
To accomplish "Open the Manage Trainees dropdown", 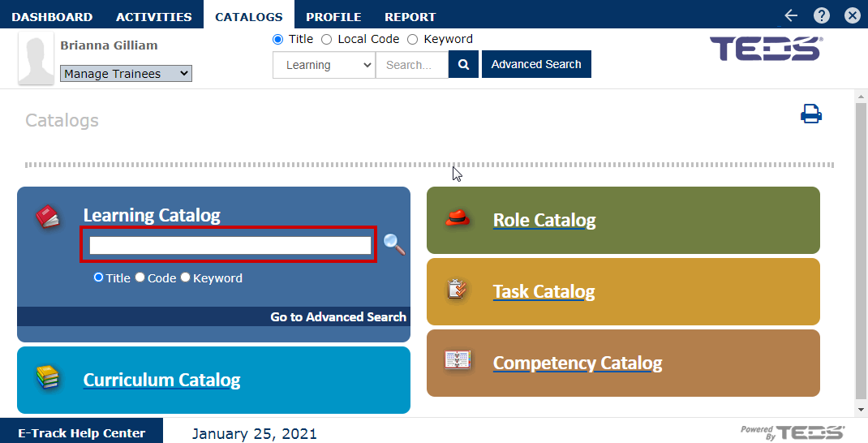I will [126, 74].
